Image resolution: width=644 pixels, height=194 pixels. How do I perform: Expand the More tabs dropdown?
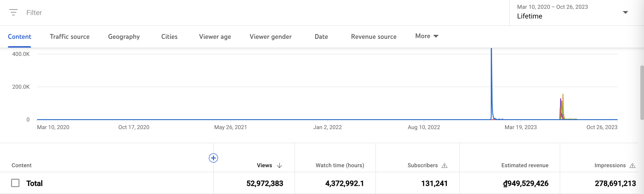coord(426,36)
